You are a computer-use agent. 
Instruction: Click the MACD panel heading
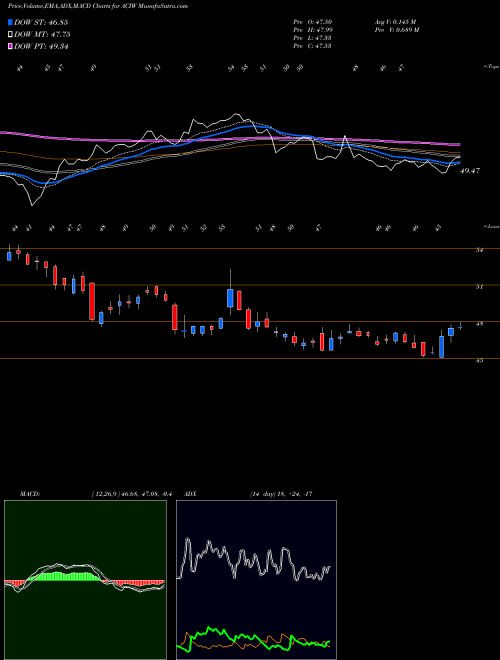click(30, 494)
